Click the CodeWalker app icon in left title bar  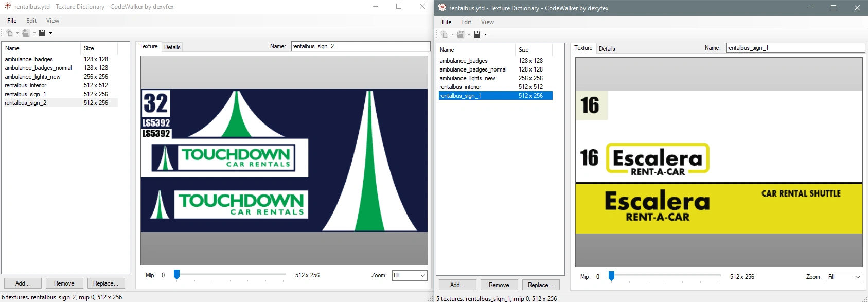point(8,6)
